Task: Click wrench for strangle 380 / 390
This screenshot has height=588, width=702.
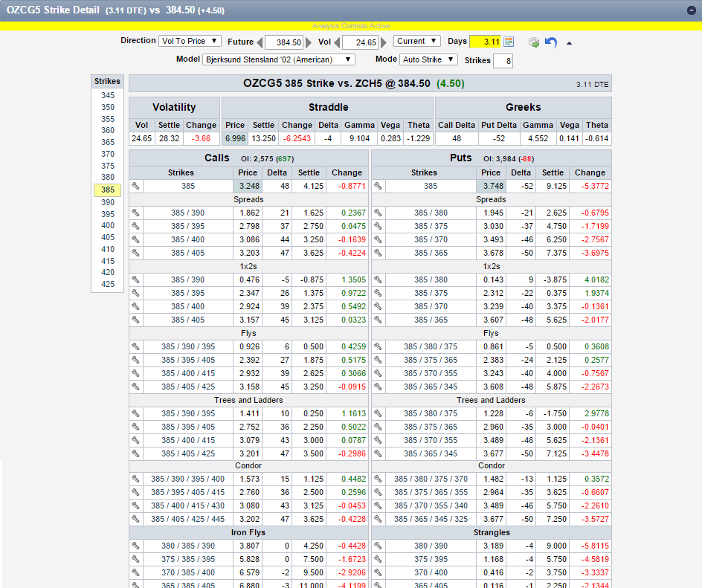Action: 379,546
